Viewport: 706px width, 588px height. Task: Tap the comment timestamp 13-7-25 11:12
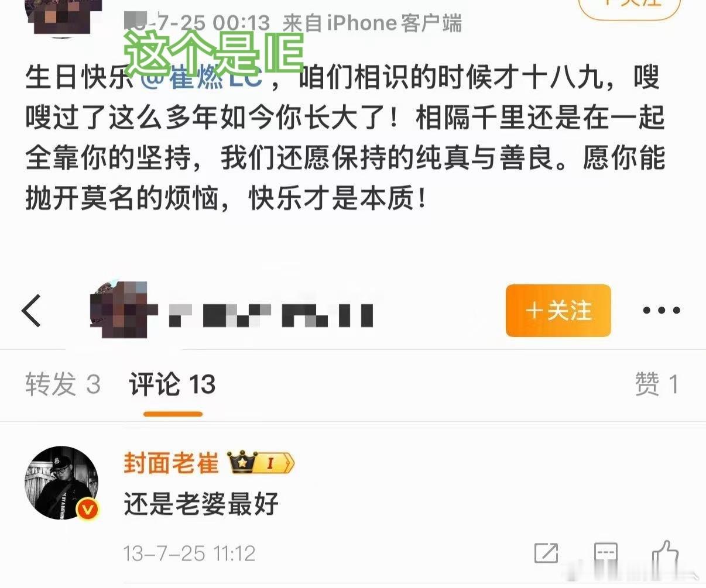pos(189,553)
